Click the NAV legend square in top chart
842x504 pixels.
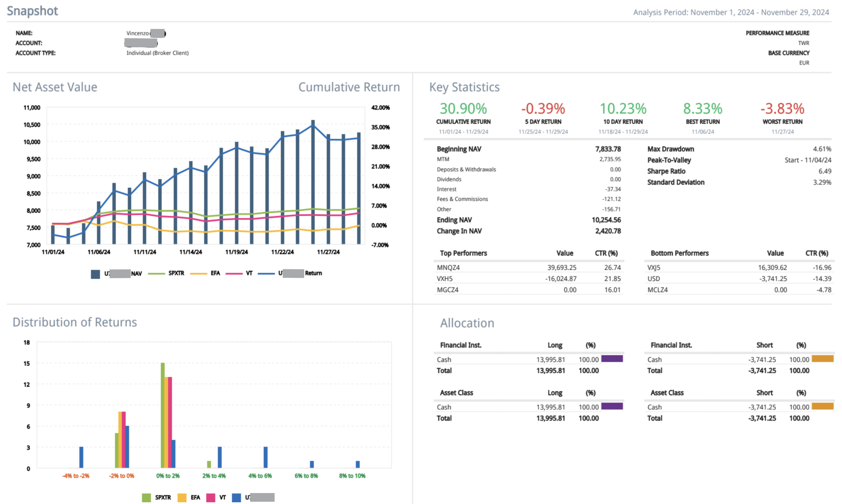coord(95,274)
